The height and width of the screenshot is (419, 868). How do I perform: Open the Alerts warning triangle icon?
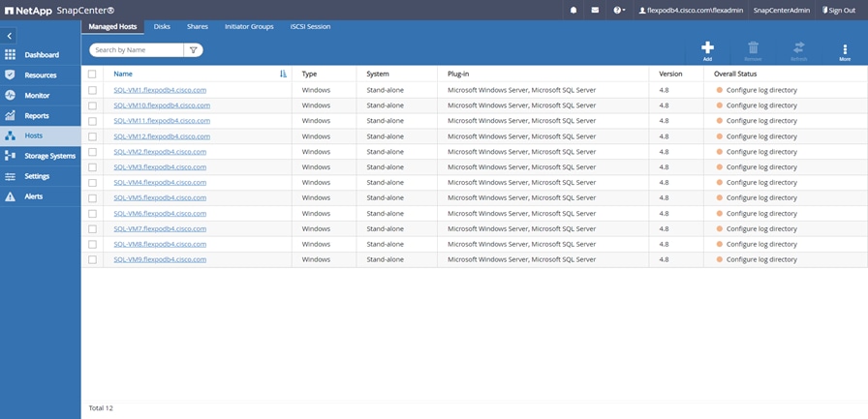click(x=10, y=196)
